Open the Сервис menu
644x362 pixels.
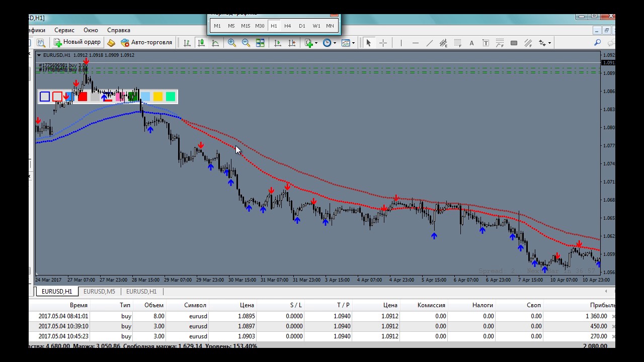pos(64,30)
